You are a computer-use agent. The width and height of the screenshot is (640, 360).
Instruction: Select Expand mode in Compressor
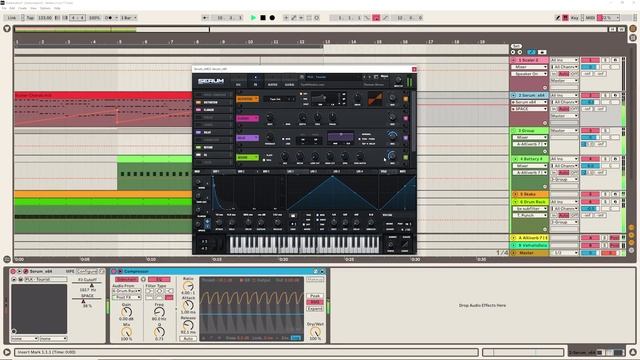[315, 309]
